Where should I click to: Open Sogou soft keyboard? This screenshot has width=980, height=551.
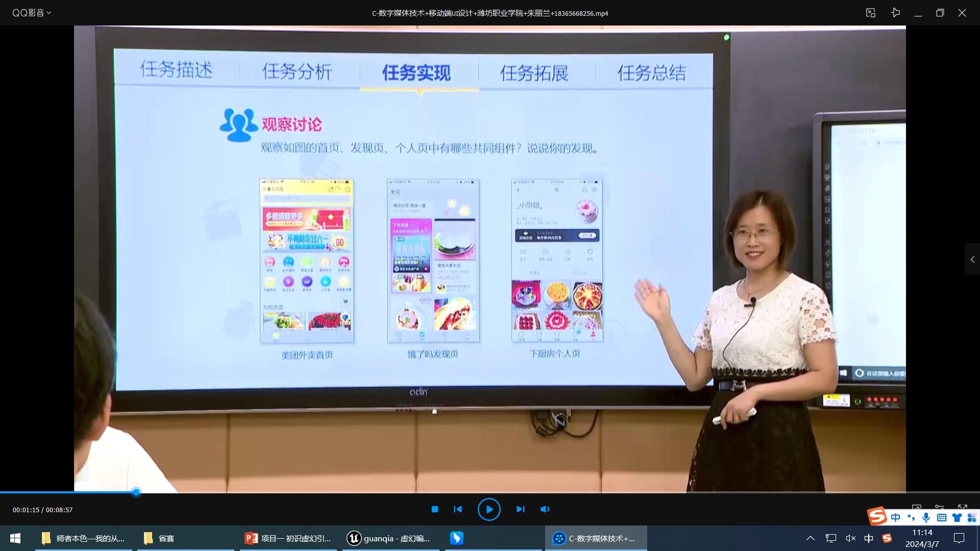941,517
